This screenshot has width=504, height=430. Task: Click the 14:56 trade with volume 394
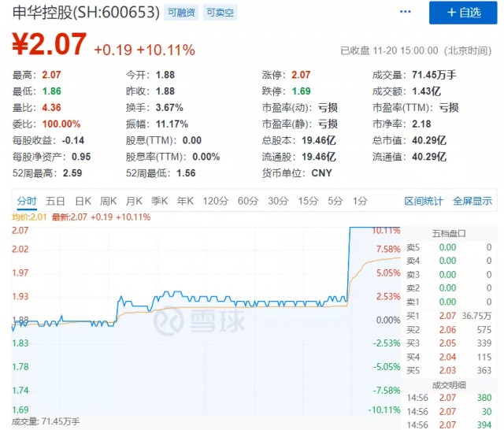(449, 425)
